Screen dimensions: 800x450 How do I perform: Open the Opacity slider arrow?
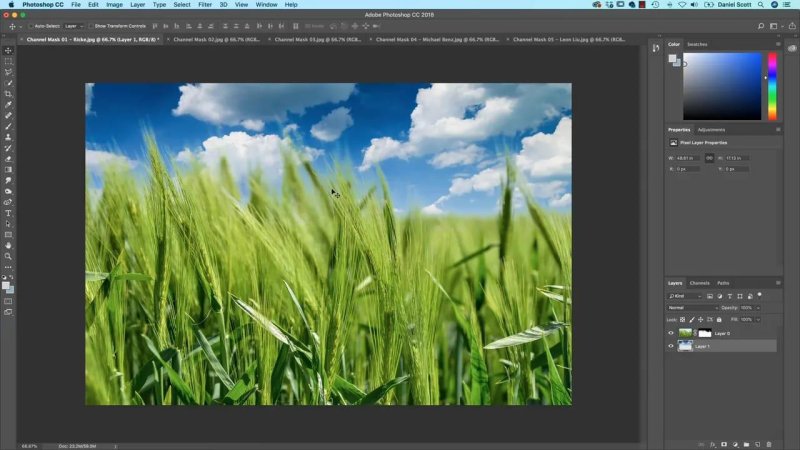click(x=758, y=308)
